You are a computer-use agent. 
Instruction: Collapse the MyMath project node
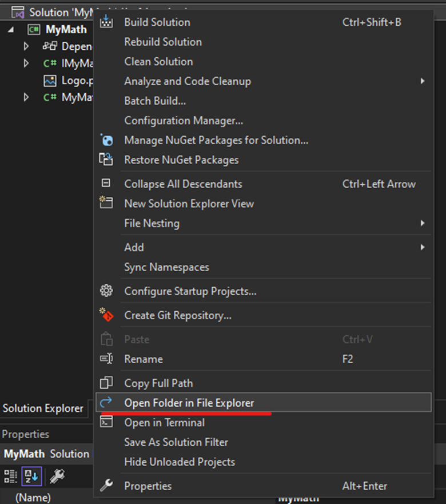tap(11, 30)
